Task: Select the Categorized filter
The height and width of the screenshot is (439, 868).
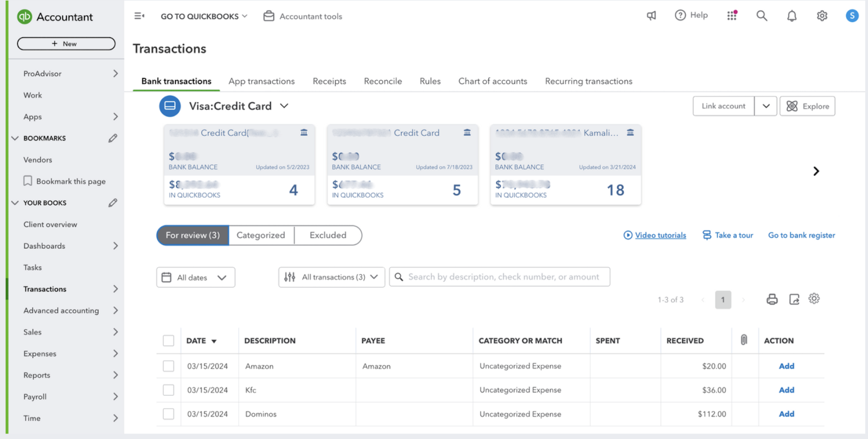Action: (x=261, y=235)
